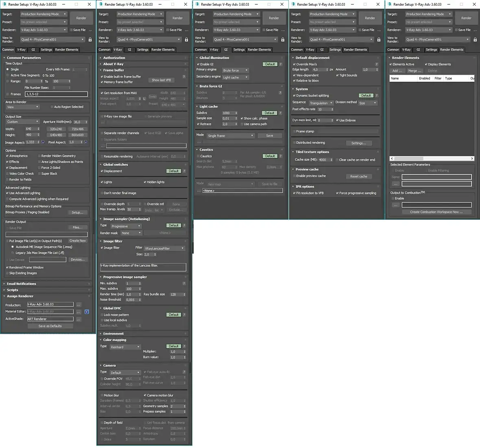Open help for Progressive image sampler

pyautogui.click(x=184, y=283)
